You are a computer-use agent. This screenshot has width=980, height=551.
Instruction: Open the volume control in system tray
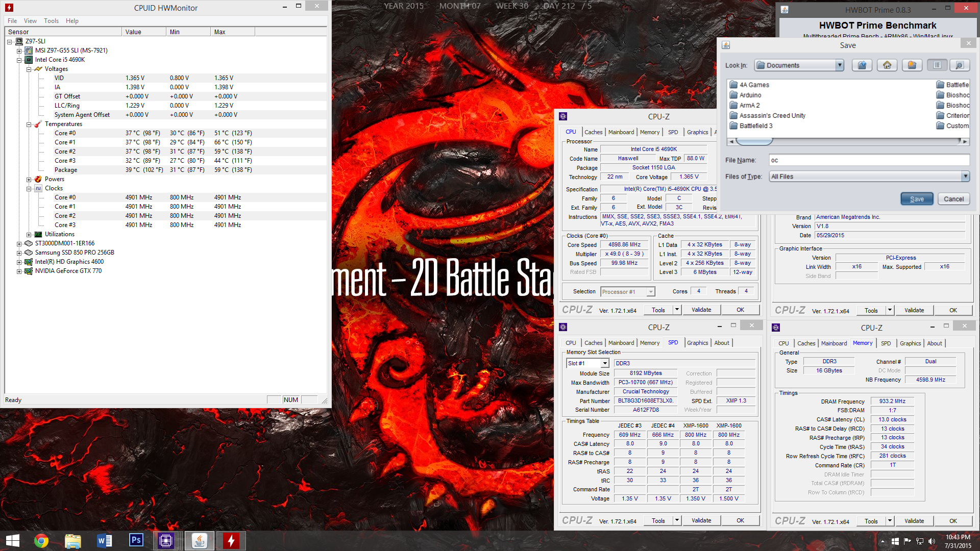click(x=932, y=541)
